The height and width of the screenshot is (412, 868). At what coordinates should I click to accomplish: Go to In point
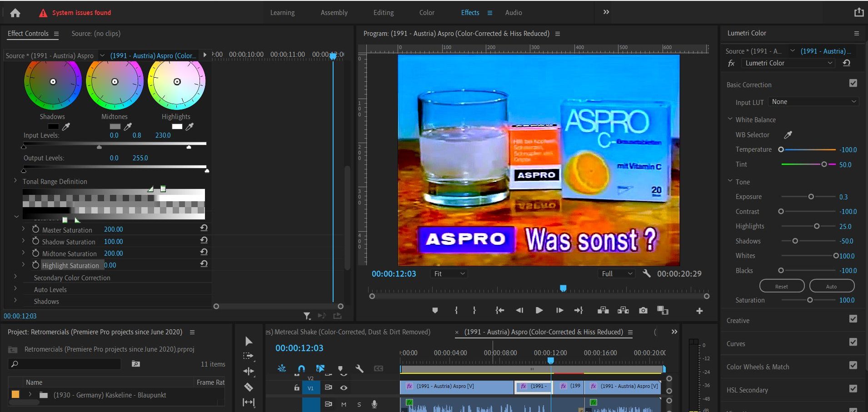(x=499, y=310)
